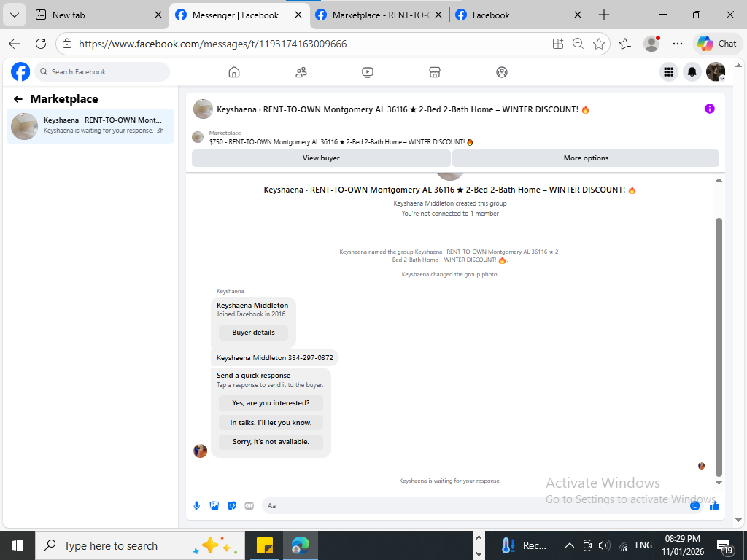The image size is (747, 560).
Task: Open the Windows notification center icon
Action: tap(725, 546)
